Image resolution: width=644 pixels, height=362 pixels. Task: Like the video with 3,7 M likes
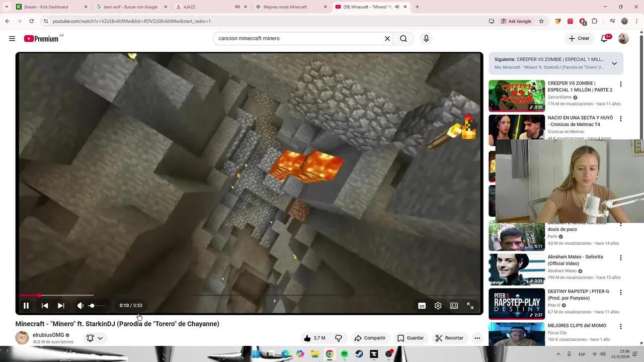coord(314,338)
